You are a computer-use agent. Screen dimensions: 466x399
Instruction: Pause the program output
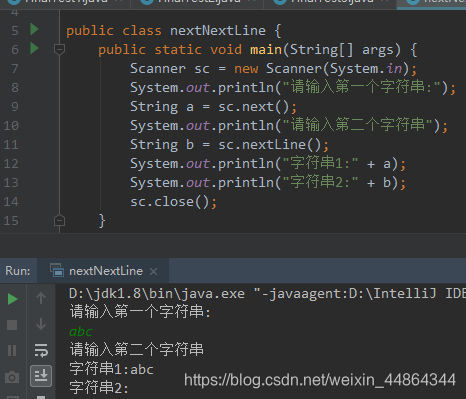pos(12,350)
